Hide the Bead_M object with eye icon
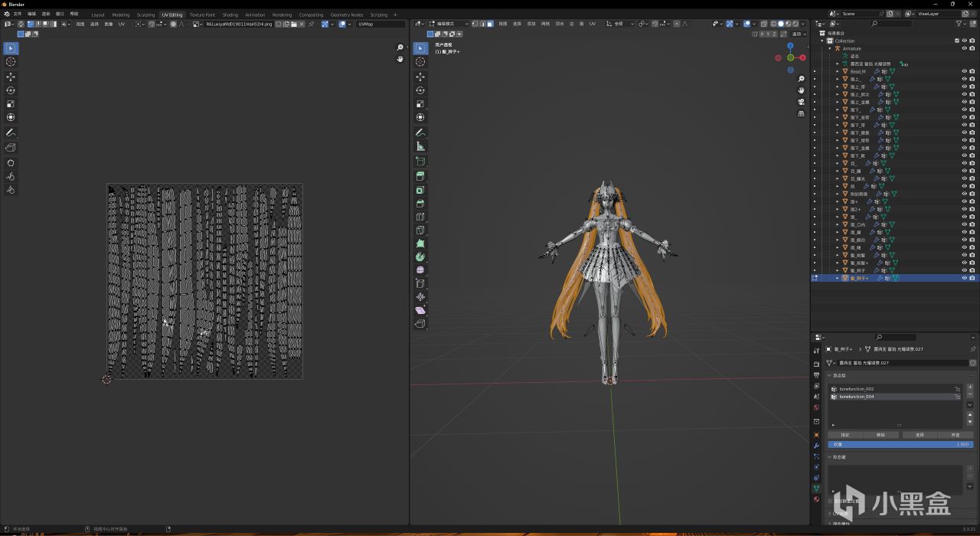The image size is (980, 536). pyautogui.click(x=964, y=71)
